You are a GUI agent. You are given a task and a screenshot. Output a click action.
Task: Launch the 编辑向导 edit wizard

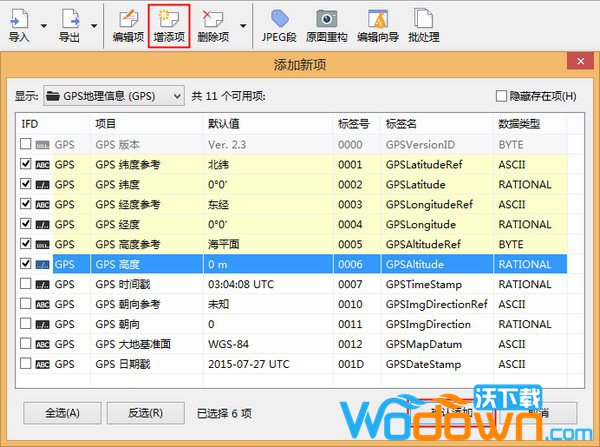378,24
